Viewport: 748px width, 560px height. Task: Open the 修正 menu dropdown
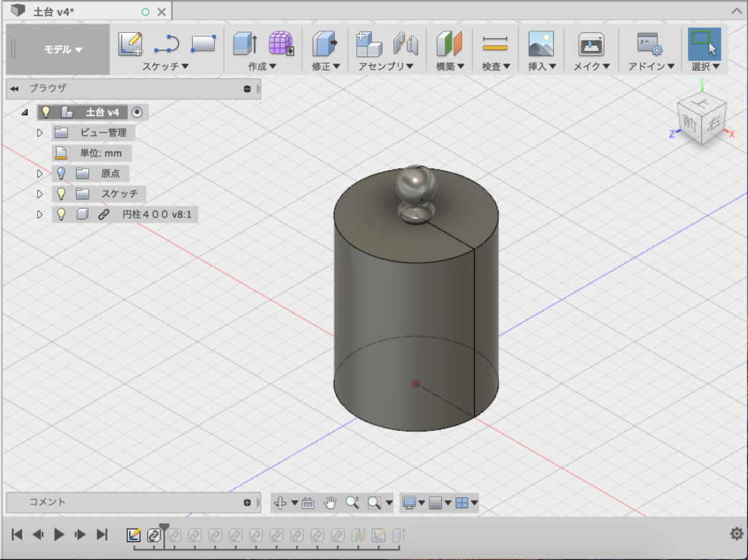(326, 66)
